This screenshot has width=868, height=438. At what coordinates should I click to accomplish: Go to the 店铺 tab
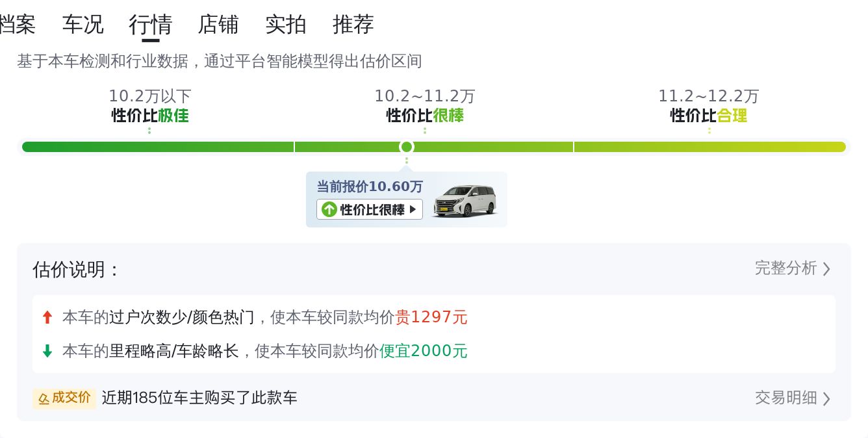click(218, 25)
